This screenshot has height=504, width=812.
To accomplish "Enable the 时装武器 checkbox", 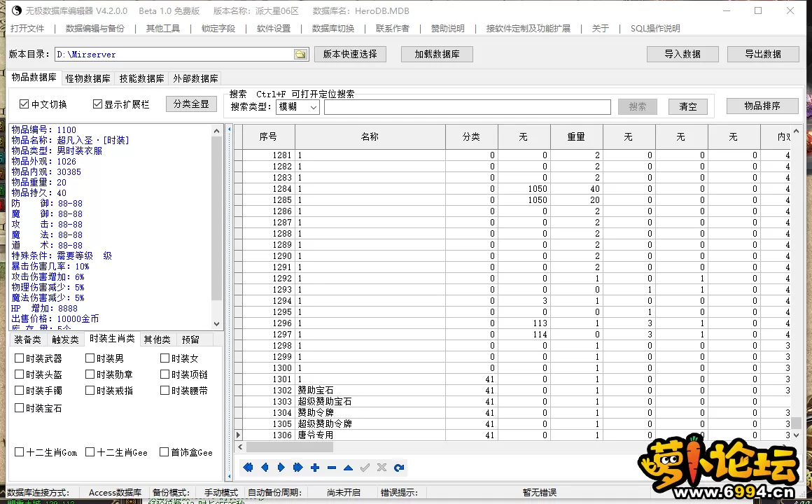I will click(x=20, y=358).
